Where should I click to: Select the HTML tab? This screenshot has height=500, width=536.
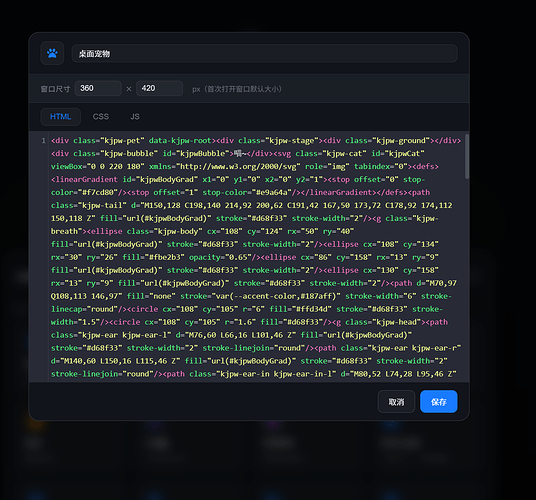click(61, 117)
